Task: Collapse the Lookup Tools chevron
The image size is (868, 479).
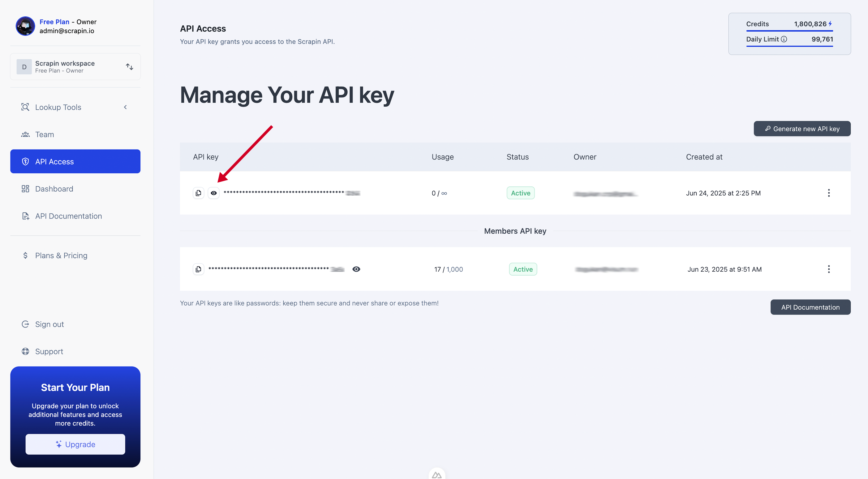Action: tap(125, 107)
